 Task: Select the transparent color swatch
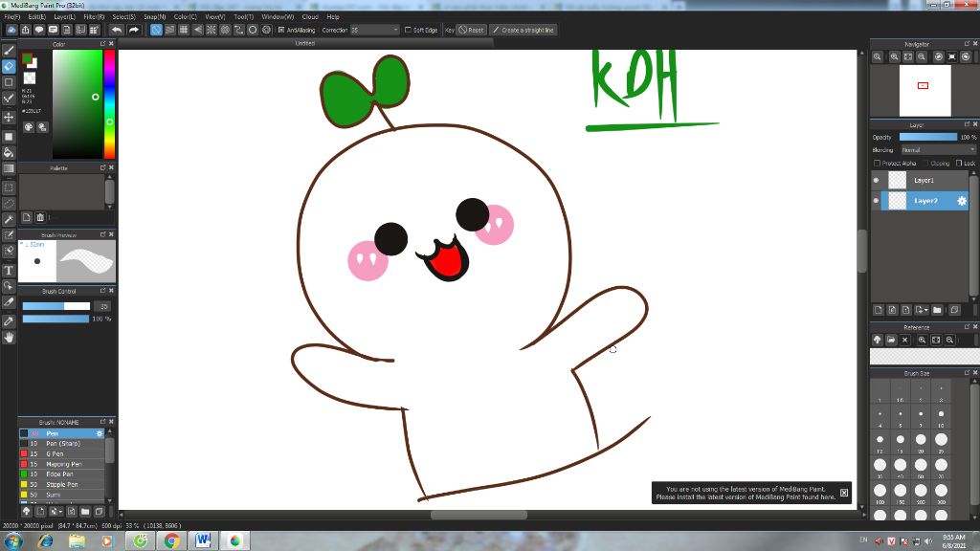coord(30,78)
